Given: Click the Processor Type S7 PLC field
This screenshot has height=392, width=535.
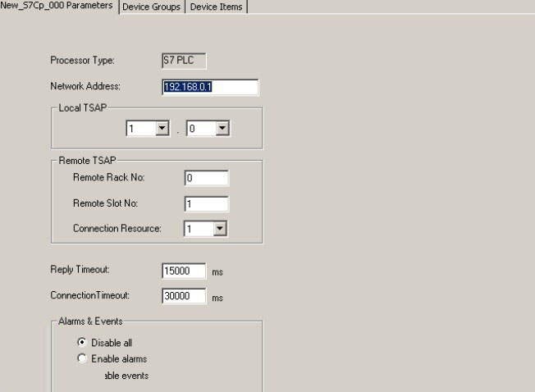Looking at the screenshot, I should pos(184,61).
